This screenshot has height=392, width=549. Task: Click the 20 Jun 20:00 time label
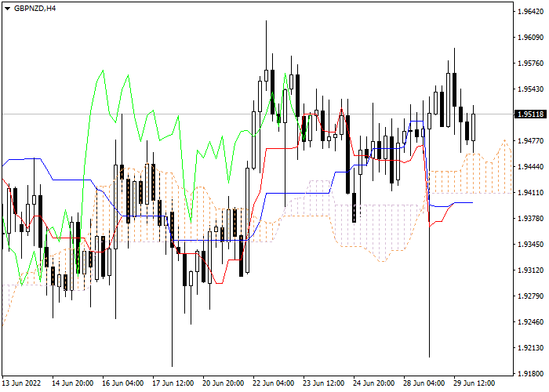click(224, 383)
